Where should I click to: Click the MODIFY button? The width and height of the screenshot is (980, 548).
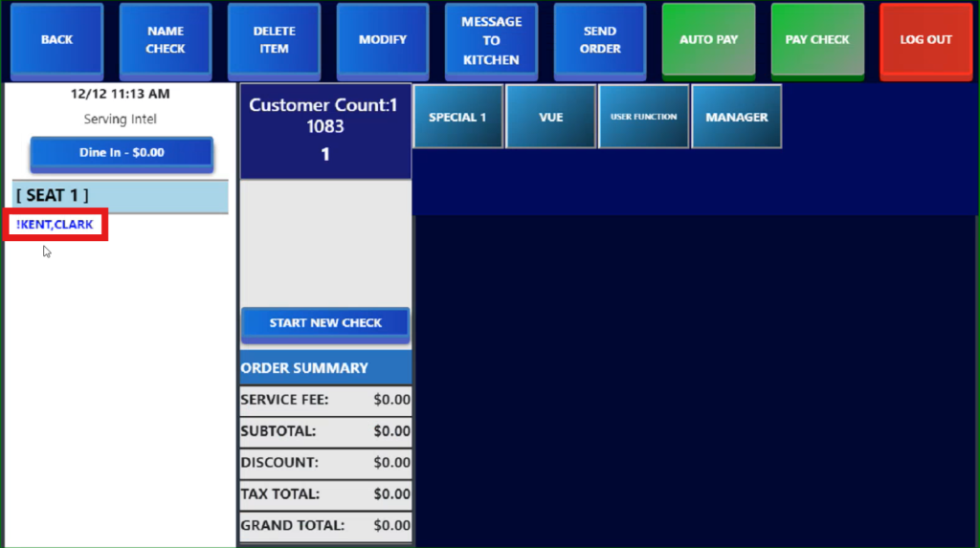(382, 40)
